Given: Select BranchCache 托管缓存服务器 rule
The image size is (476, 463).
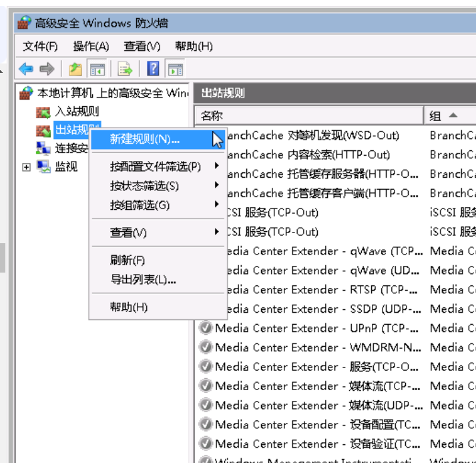Looking at the screenshot, I should tap(322, 174).
